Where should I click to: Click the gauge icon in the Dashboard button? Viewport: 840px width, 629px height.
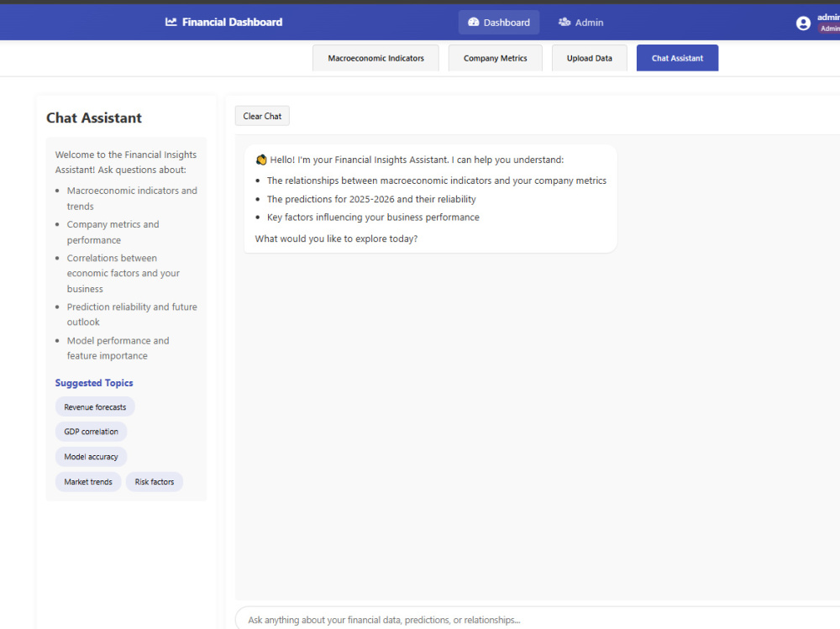point(474,22)
